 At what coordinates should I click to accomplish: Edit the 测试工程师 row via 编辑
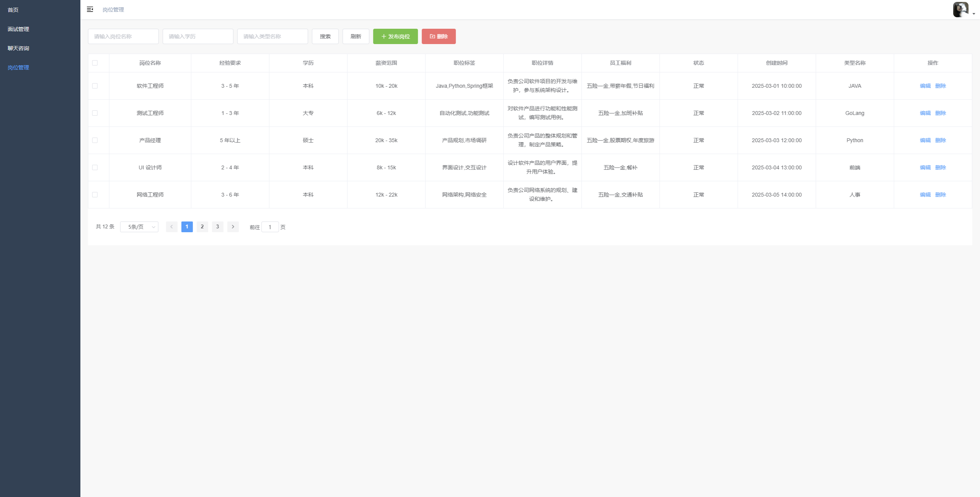point(925,113)
